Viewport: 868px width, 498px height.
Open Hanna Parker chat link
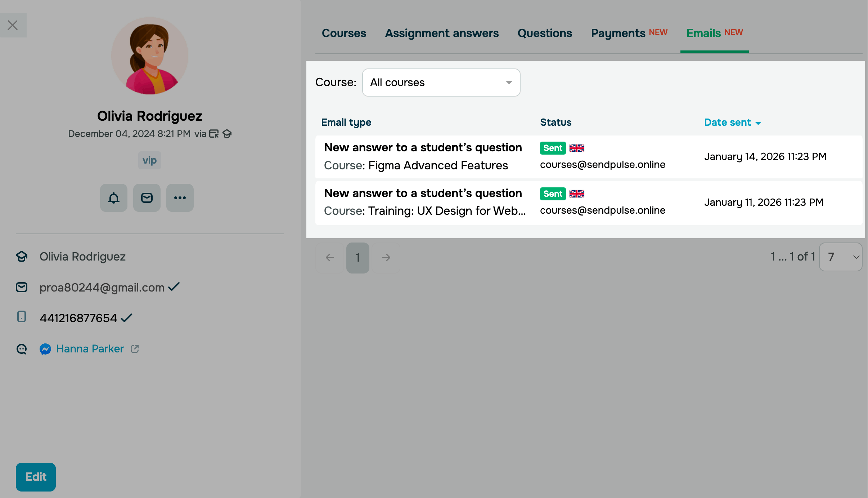90,349
